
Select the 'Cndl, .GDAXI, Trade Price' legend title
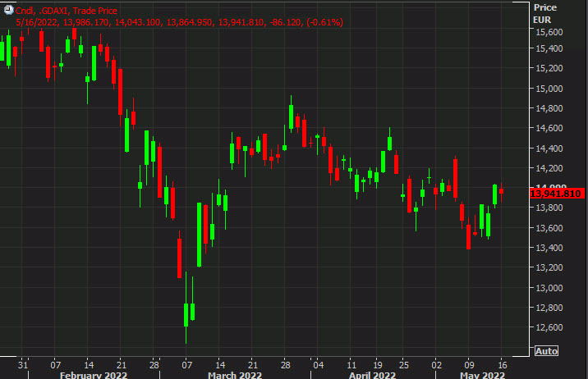67,11
